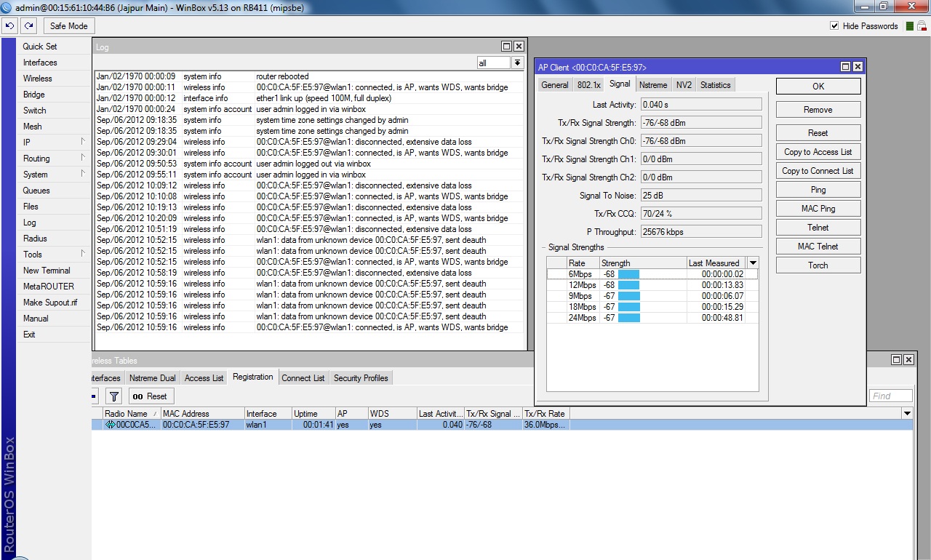This screenshot has width=931, height=560.
Task: Switch to the General tab
Action: click(555, 85)
